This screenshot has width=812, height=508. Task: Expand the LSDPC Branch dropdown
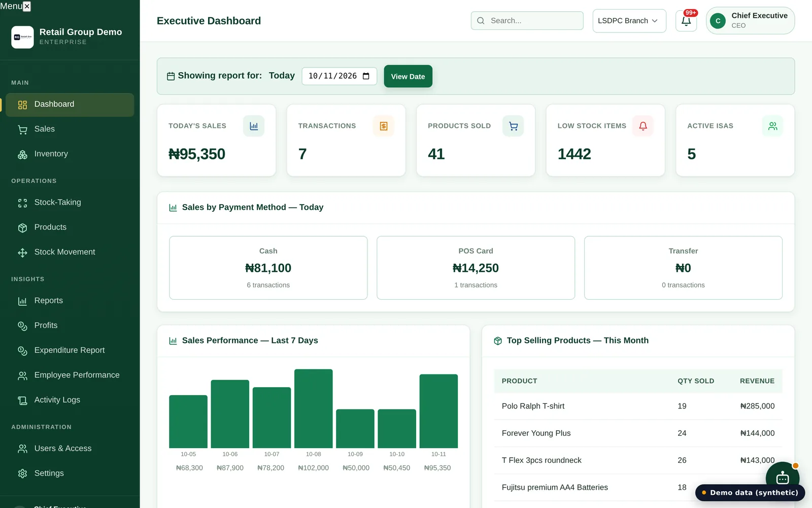tap(629, 21)
